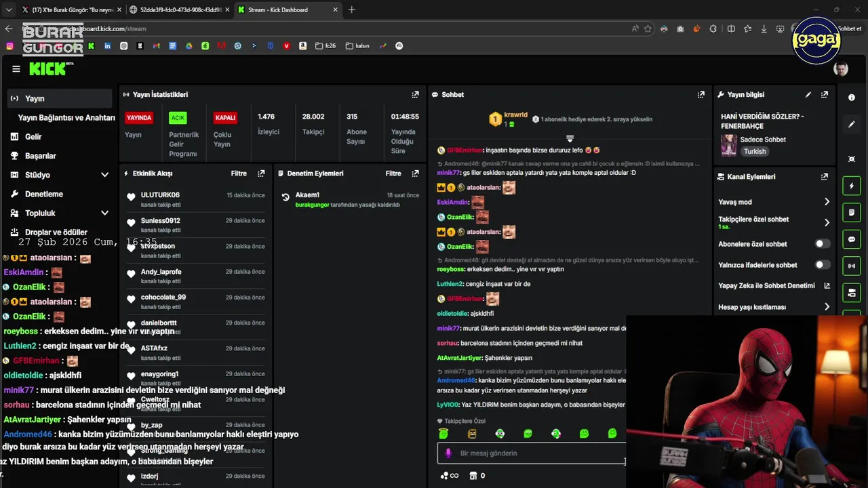Expand the Topluluk sidebar section
The image size is (868, 488).
coord(104,213)
